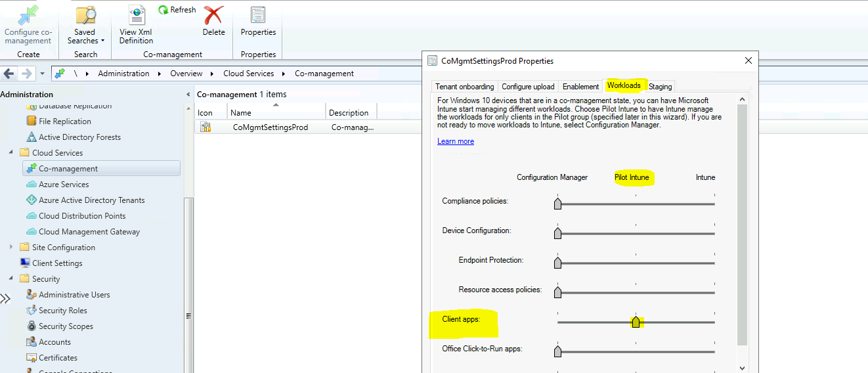Open Saved Searches dropdown arrow

click(x=102, y=41)
